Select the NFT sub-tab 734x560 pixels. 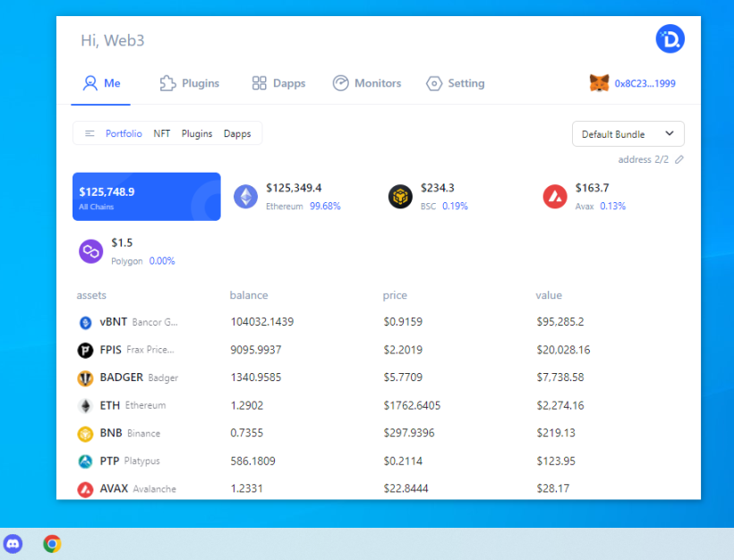pyautogui.click(x=161, y=134)
